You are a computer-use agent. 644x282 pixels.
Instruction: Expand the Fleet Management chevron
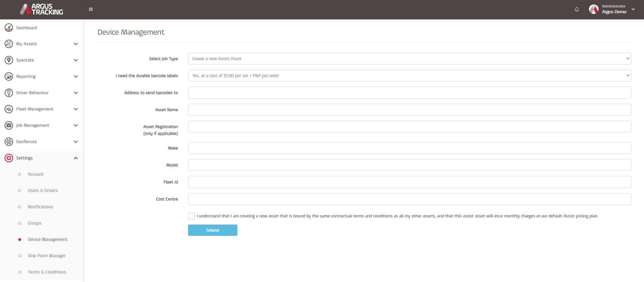pos(76,109)
